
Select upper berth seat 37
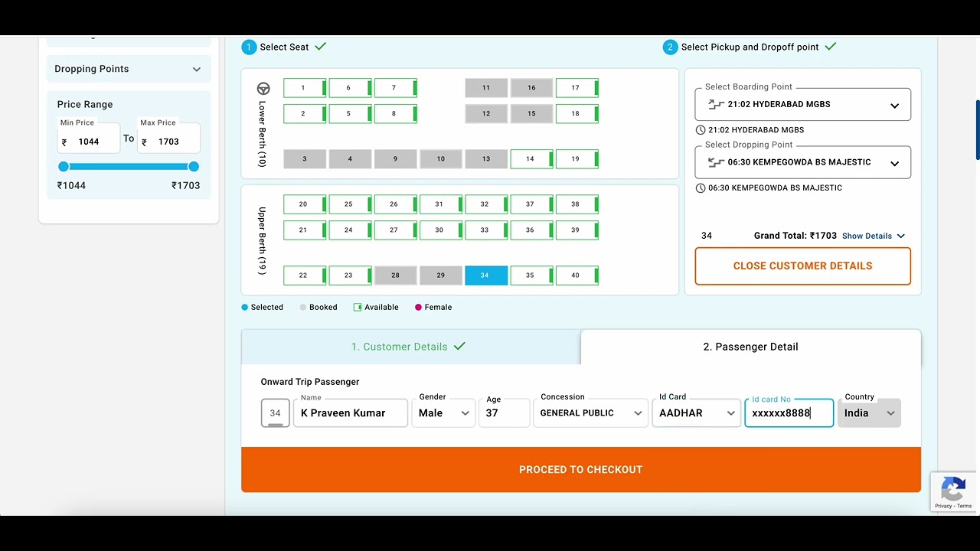[x=531, y=204]
